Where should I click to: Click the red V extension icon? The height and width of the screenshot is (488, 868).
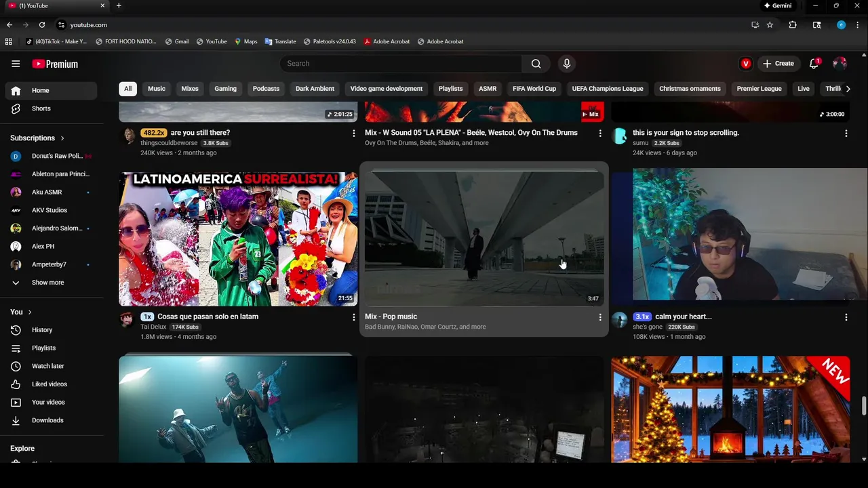point(746,64)
